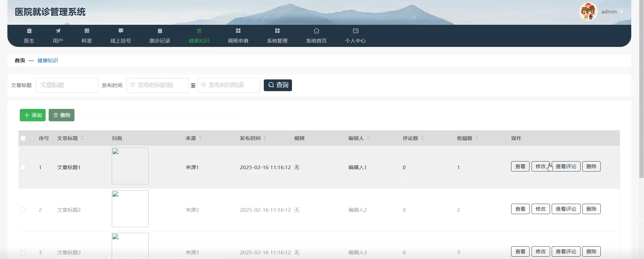
Task: Click 医院就诊管理系统 title
Action: (x=50, y=12)
